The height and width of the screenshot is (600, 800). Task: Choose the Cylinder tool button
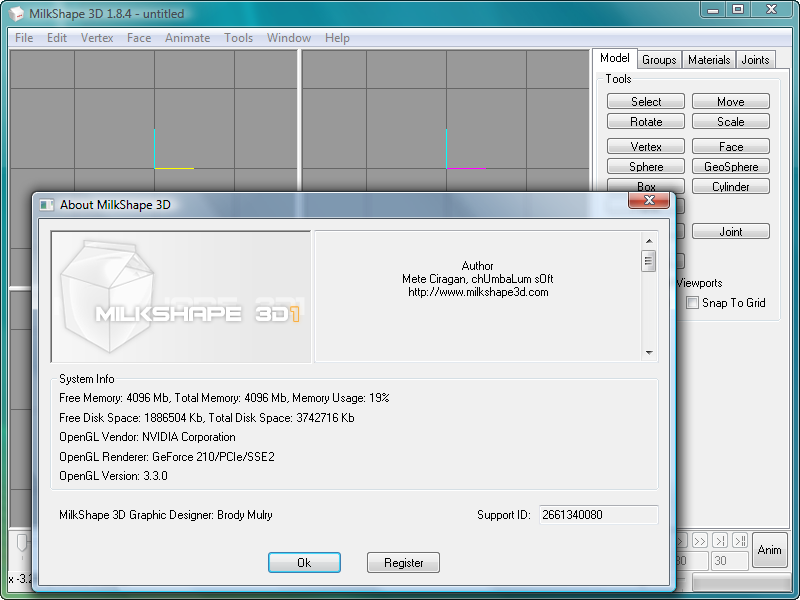(x=731, y=186)
